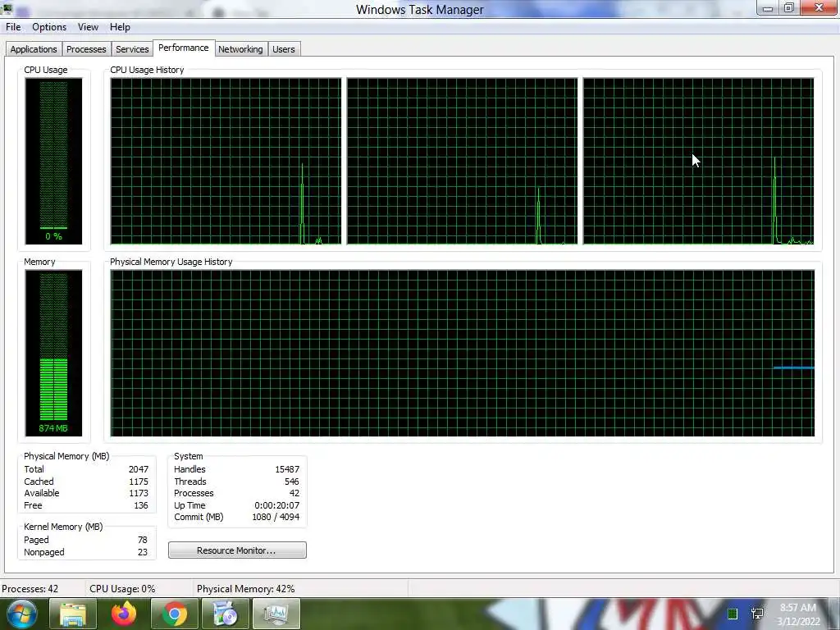840x630 pixels.
Task: Close the Task Manager window
Action: pos(819,8)
